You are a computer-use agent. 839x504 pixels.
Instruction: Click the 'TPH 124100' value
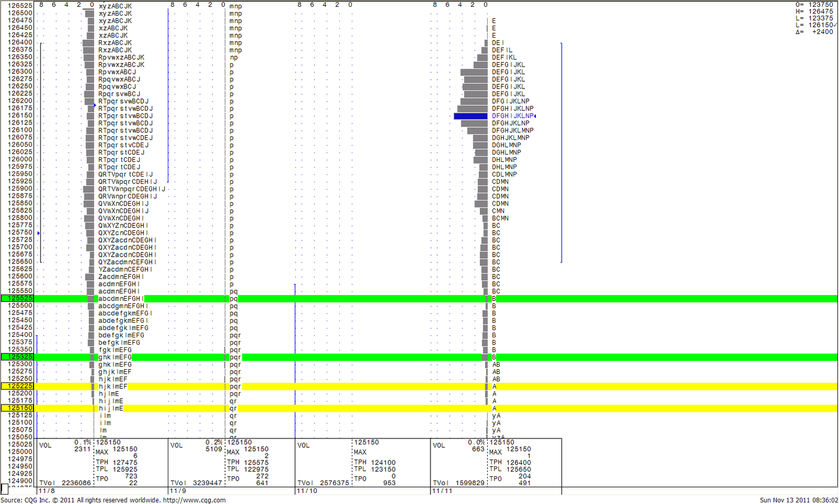coord(375,462)
